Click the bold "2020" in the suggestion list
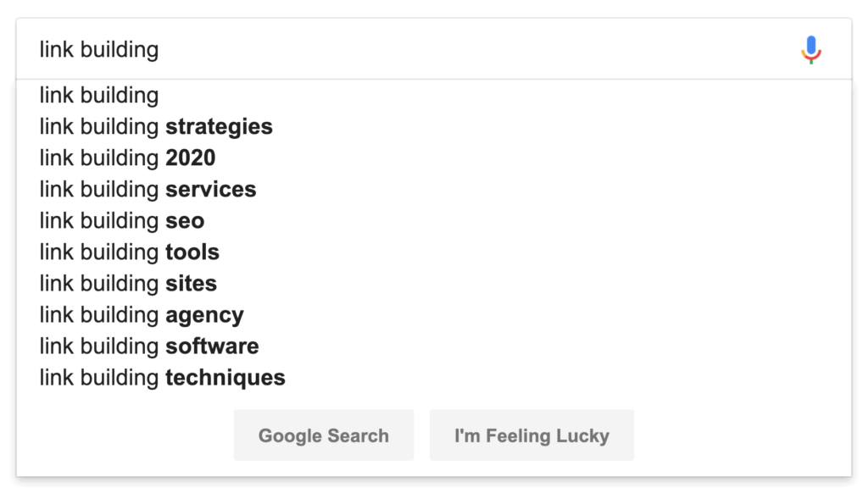The image size is (868, 493). click(191, 158)
